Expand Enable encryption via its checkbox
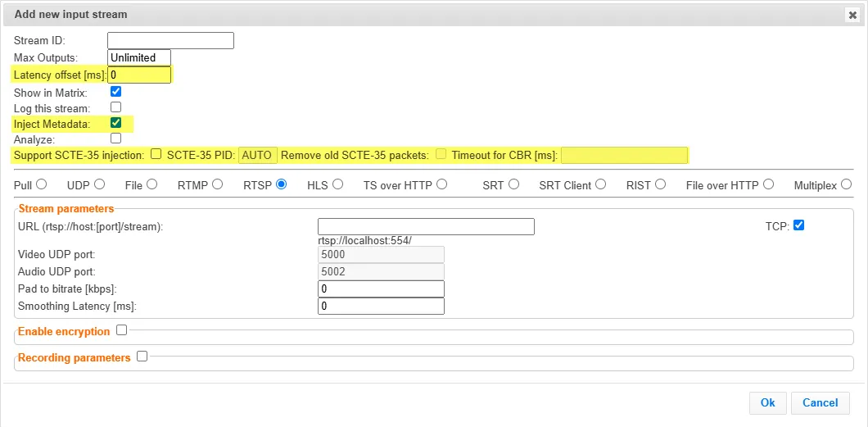The image size is (868, 427). (x=121, y=330)
